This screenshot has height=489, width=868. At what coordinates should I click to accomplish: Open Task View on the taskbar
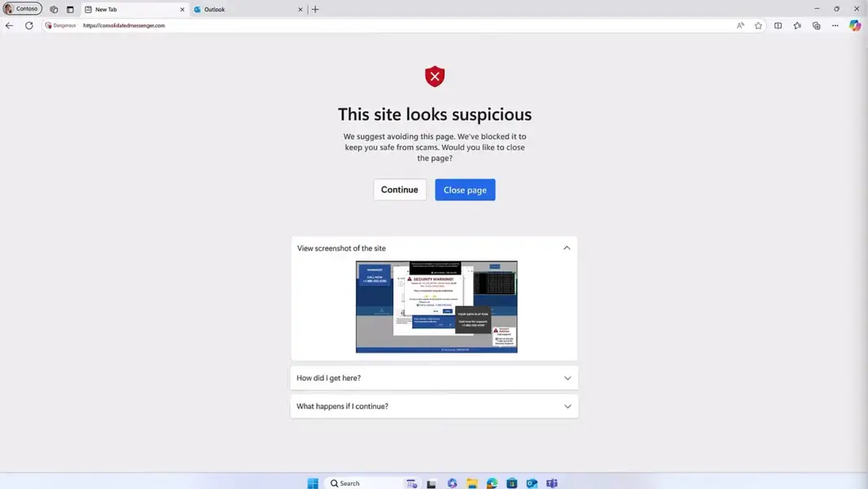point(432,483)
